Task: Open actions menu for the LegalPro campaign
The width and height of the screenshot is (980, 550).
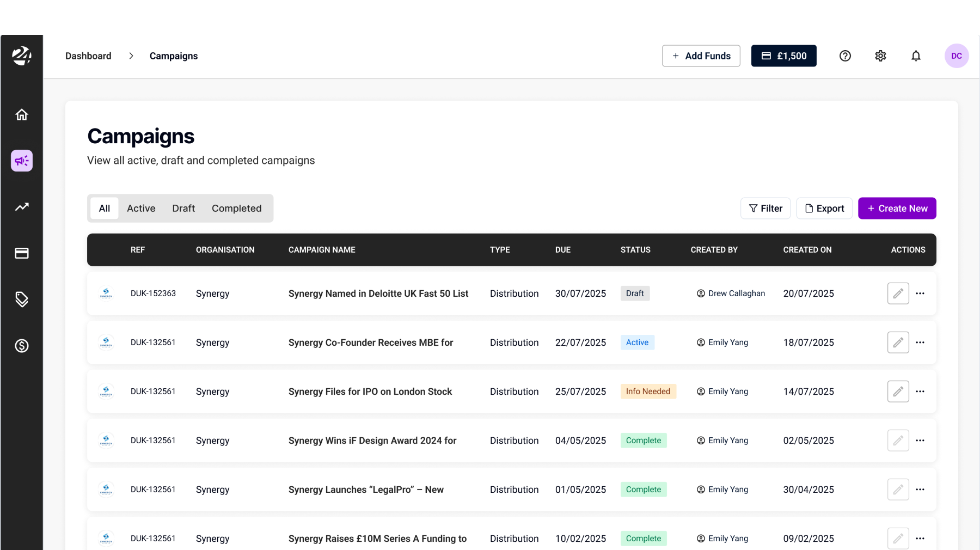Action: [x=921, y=490]
